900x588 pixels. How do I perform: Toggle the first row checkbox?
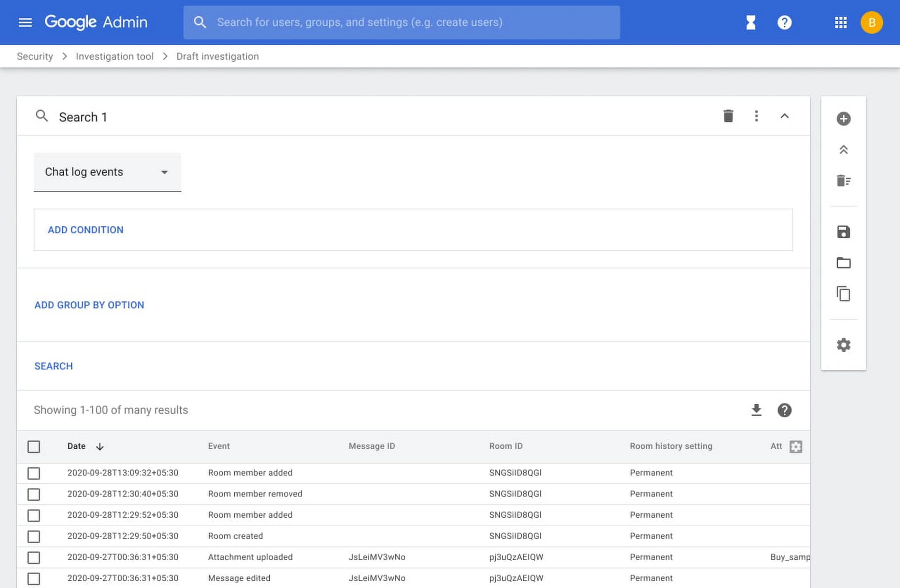tap(33, 472)
